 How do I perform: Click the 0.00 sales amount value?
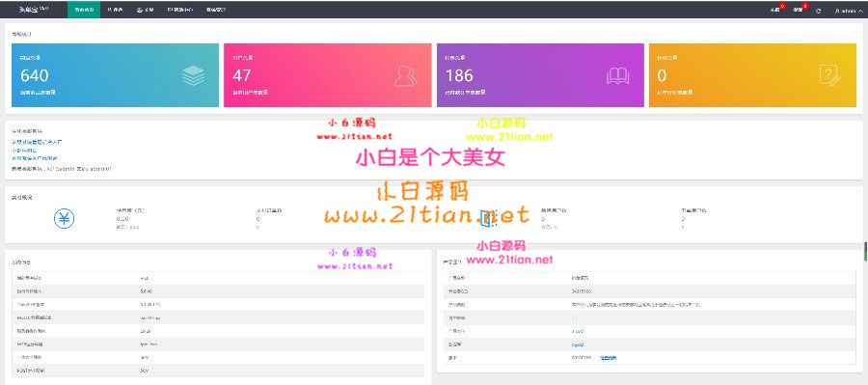[122, 219]
